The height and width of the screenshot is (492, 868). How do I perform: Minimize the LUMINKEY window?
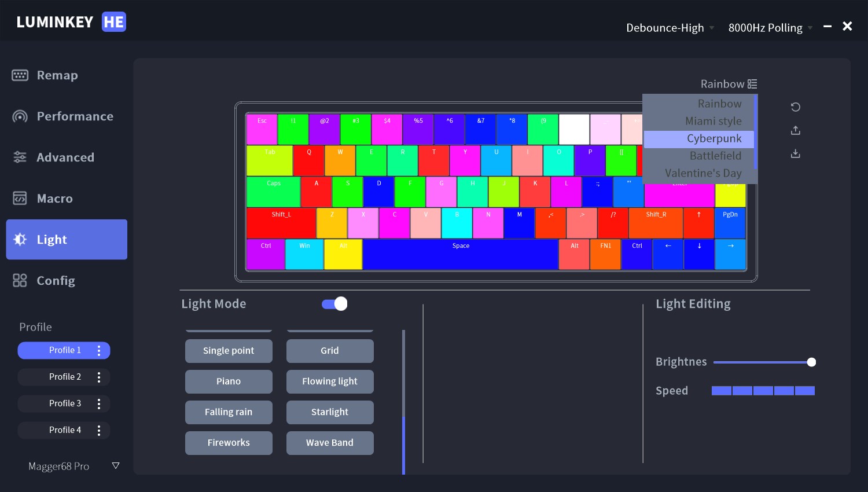(x=827, y=26)
